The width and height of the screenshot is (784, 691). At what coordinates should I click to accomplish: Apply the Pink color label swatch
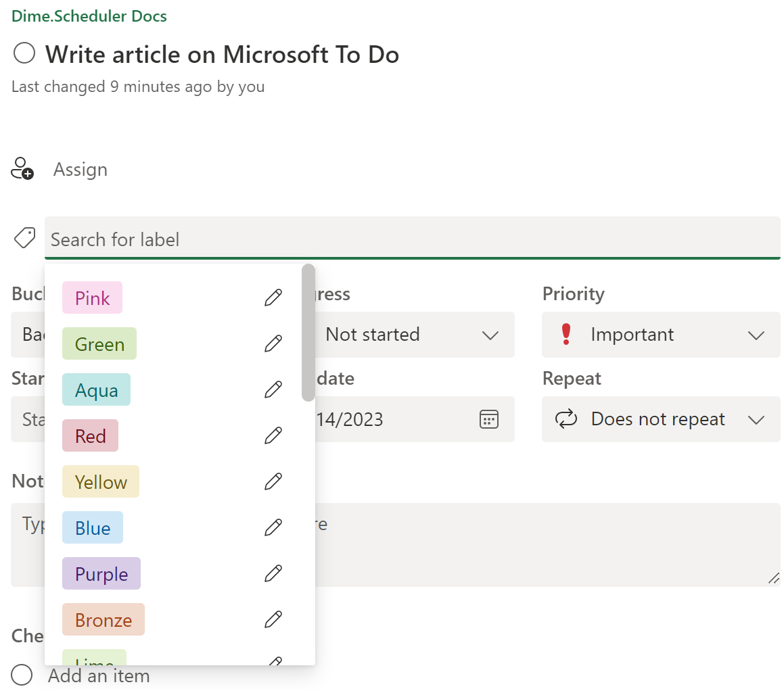92,297
